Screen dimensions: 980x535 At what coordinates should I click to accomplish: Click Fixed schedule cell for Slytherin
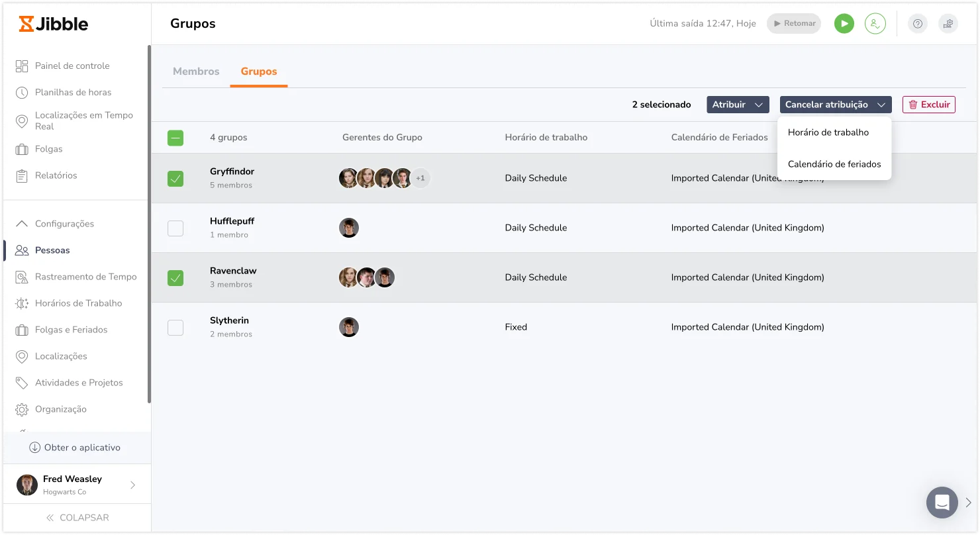coord(516,327)
